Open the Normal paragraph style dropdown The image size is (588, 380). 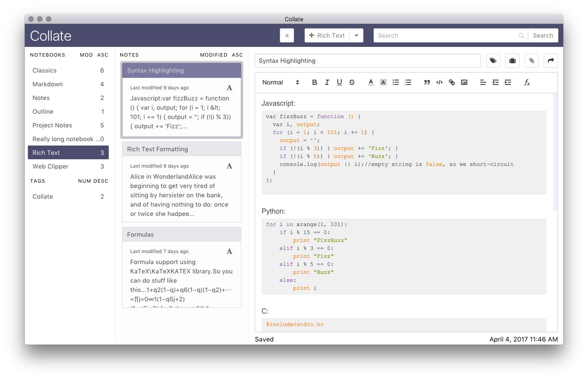tap(281, 82)
